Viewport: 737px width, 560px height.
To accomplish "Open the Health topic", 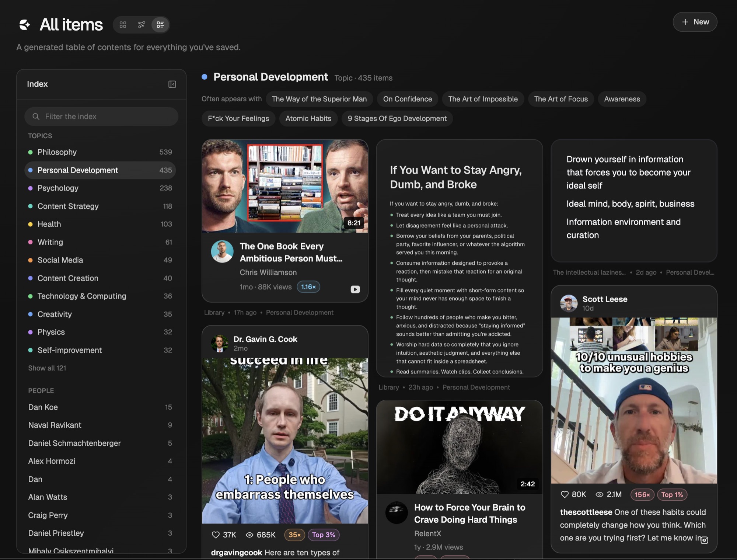I will tap(100, 224).
